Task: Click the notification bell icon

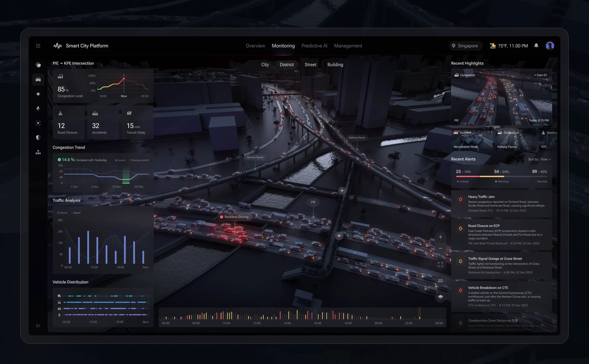Action: 536,46
